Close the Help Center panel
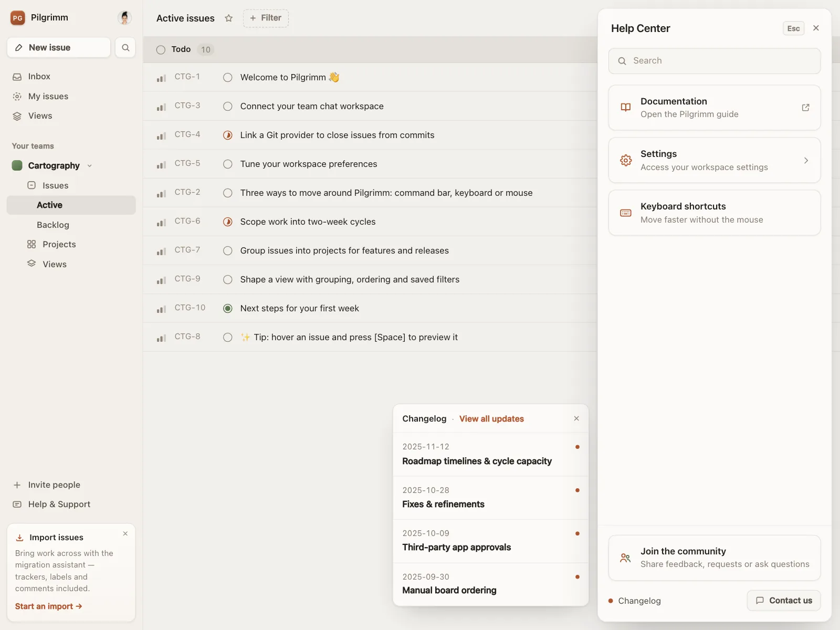The height and width of the screenshot is (630, 840). click(x=816, y=28)
